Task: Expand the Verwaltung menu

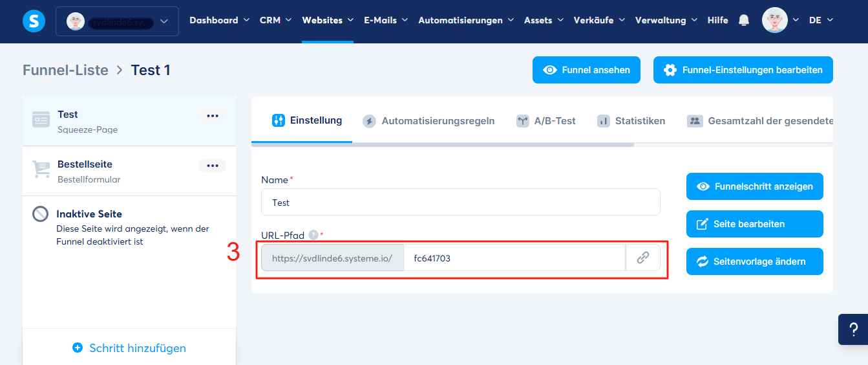Action: click(666, 20)
